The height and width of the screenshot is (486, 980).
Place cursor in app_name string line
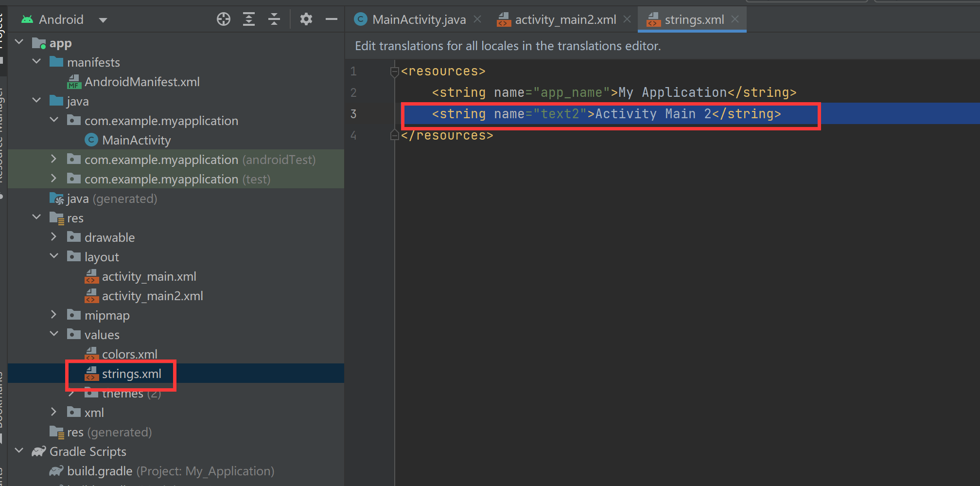pyautogui.click(x=614, y=92)
